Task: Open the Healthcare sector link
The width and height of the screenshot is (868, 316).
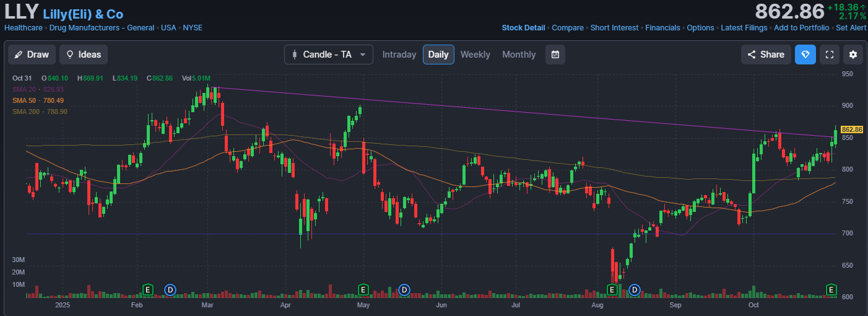Action: pos(24,28)
